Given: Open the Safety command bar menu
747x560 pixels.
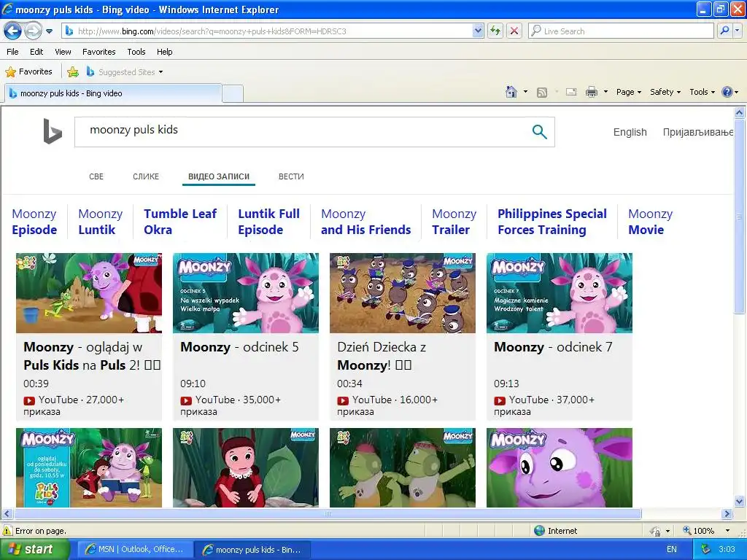Looking at the screenshot, I should click(665, 92).
